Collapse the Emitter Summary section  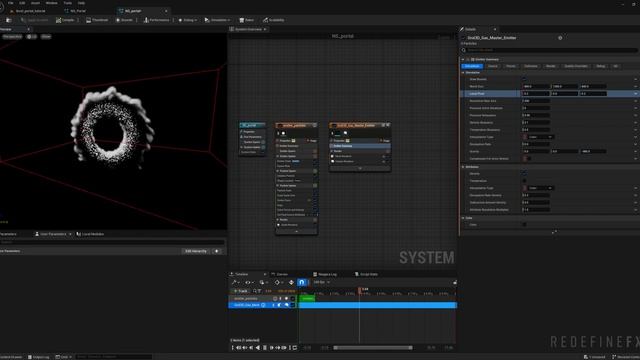[x=463, y=59]
